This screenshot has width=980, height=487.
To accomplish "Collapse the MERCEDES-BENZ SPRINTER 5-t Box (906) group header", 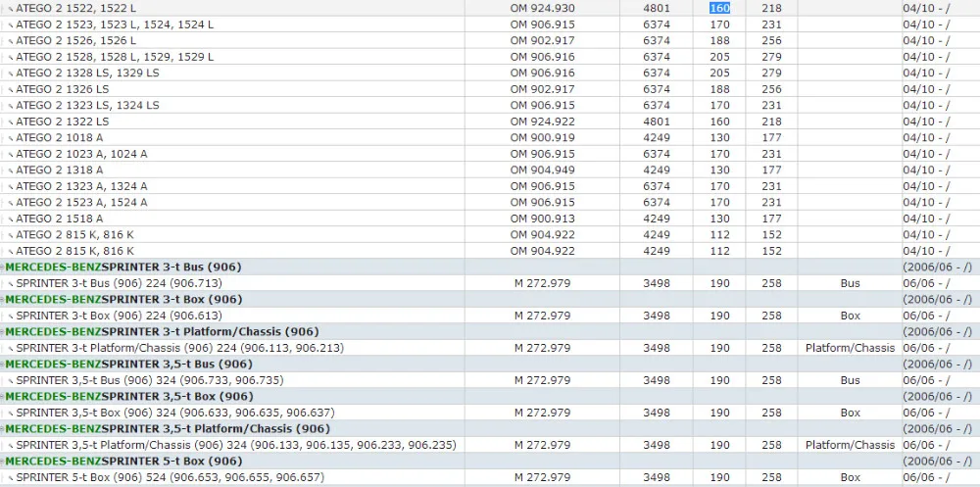I will coord(3,462).
